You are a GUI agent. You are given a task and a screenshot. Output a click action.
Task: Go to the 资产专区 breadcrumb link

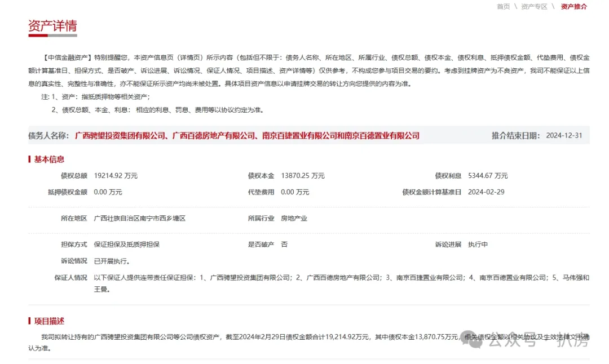(534, 7)
